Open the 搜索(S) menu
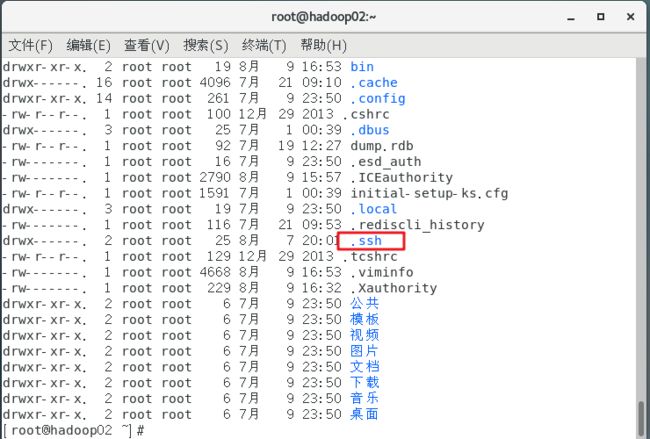This screenshot has height=439, width=650. tap(206, 45)
